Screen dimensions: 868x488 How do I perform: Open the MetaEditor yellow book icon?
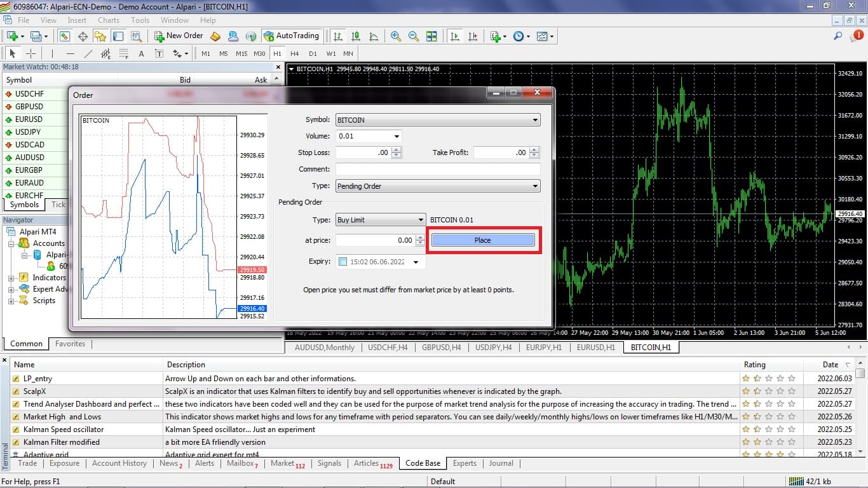tap(215, 36)
